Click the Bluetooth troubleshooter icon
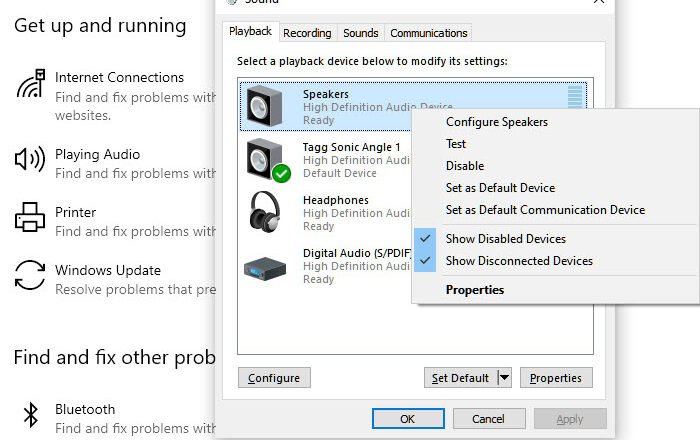 30,414
